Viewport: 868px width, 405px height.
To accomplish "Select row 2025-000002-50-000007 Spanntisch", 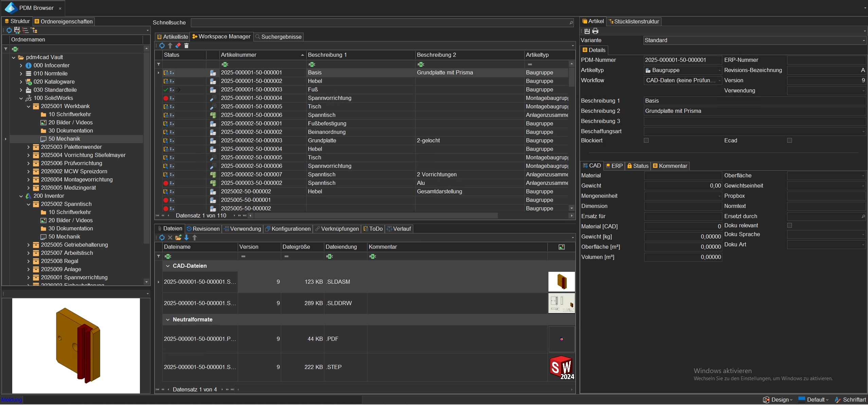I will tap(365, 175).
